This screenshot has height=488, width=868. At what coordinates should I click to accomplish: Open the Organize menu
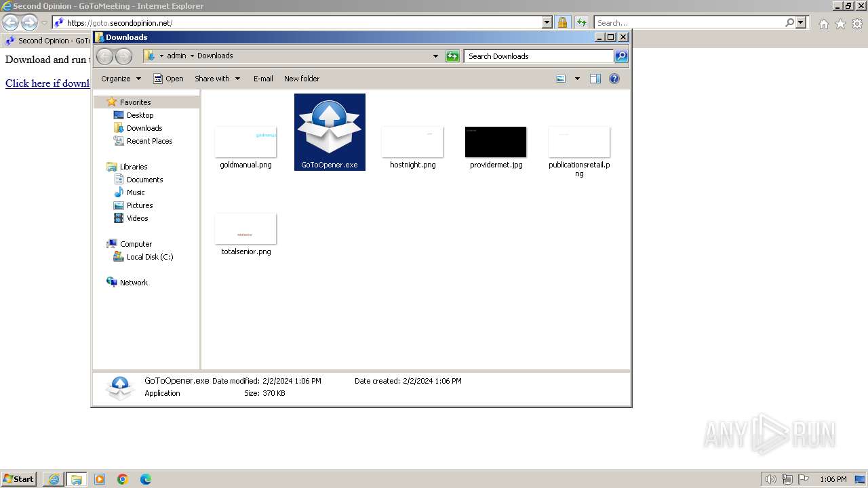[121, 79]
